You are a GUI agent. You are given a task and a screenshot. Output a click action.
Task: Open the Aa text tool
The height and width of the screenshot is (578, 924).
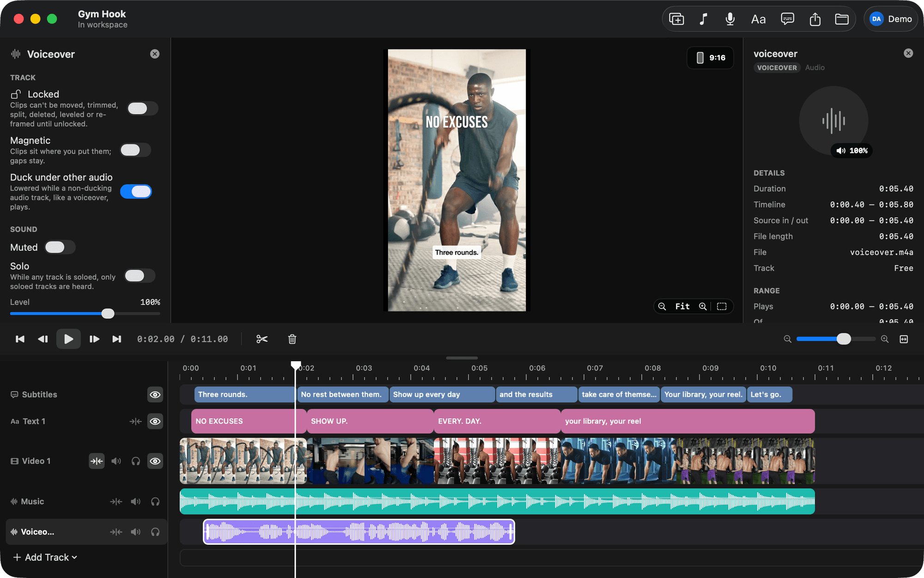click(x=758, y=19)
